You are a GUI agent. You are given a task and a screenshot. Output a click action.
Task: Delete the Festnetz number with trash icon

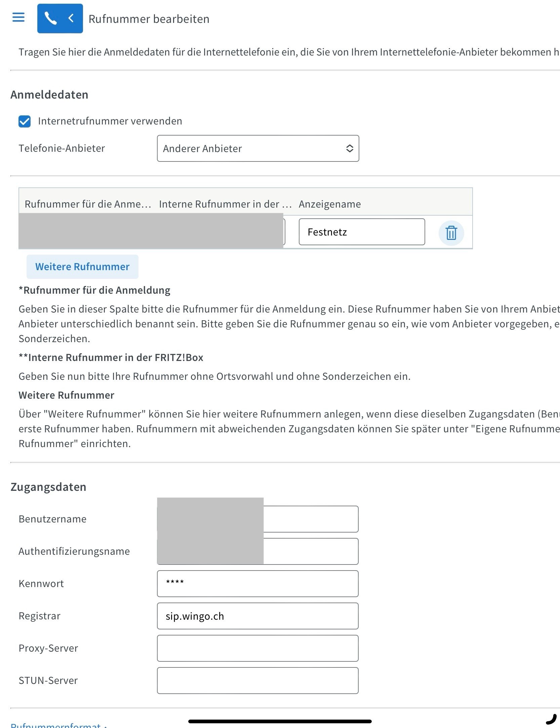click(x=451, y=233)
